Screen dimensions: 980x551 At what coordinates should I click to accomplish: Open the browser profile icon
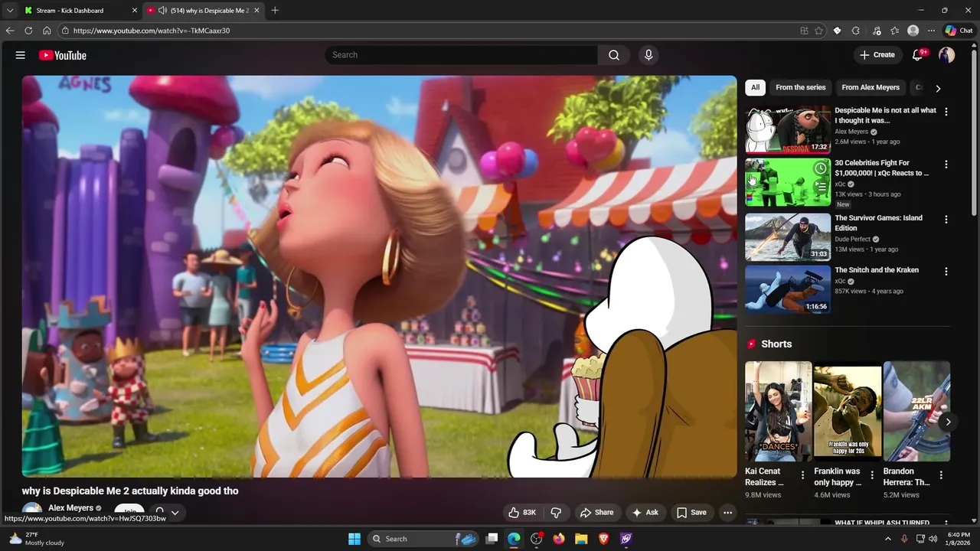[913, 31]
